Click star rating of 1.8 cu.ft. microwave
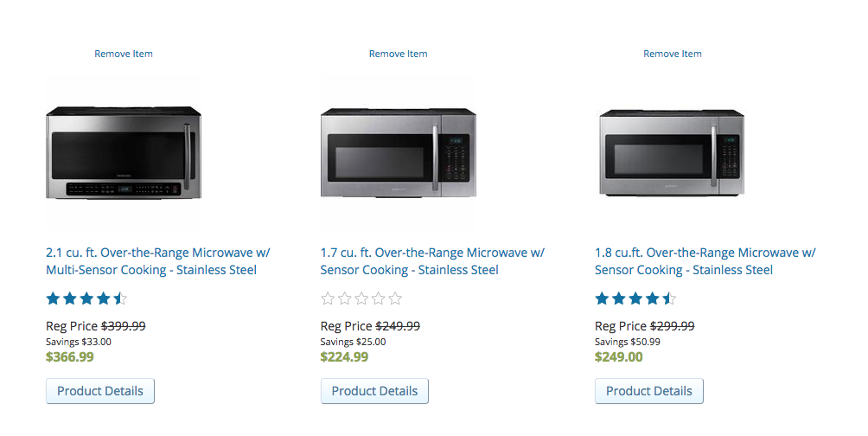Screen dimensions: 868x436 pos(635,299)
